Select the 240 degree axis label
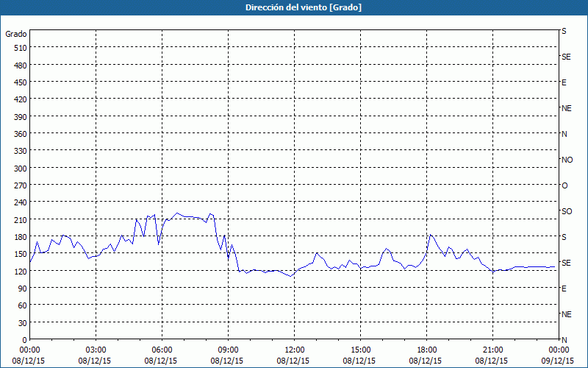This screenshot has height=368, width=588. pos(21,203)
